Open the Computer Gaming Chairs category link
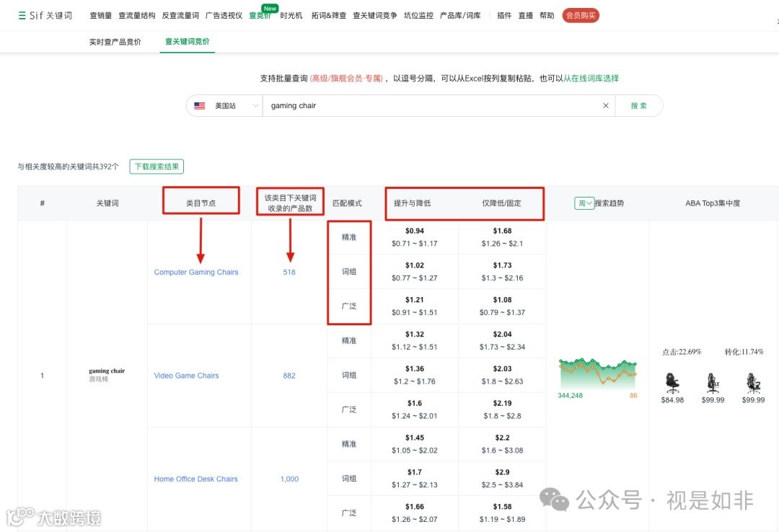The height and width of the screenshot is (532, 779). pyautogui.click(x=197, y=272)
